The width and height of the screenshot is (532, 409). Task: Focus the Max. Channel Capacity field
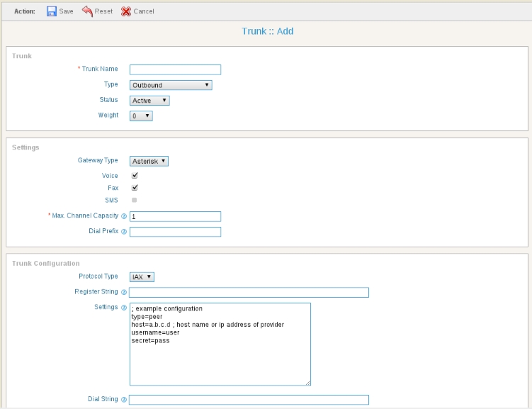pyautogui.click(x=175, y=216)
